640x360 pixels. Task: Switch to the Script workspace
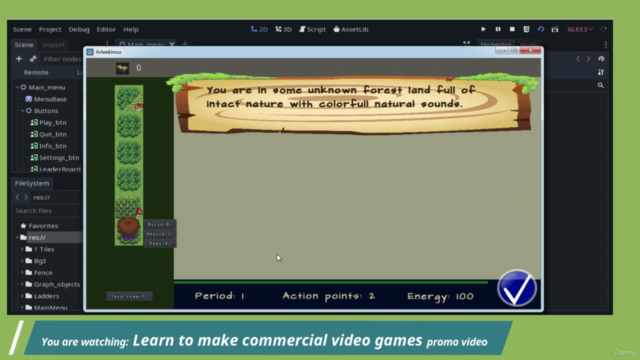[x=312, y=29]
